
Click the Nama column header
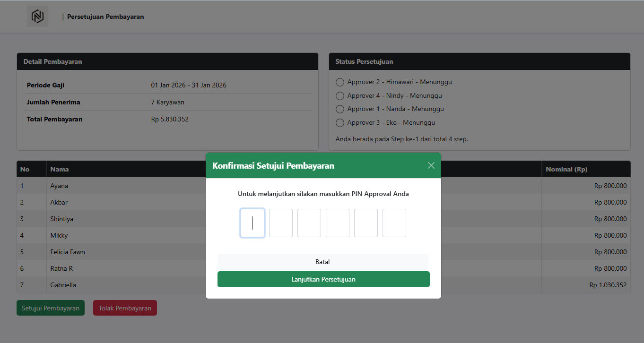60,169
